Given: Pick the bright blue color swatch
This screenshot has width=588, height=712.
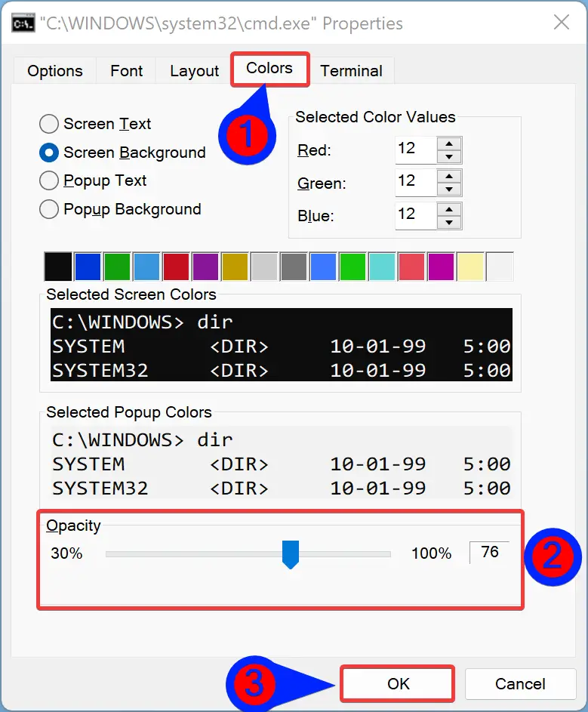Looking at the screenshot, I should [323, 267].
